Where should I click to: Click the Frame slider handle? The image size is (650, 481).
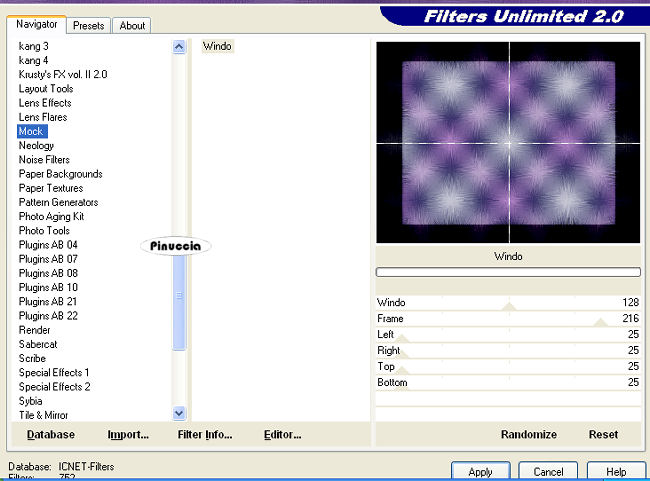[x=600, y=322]
